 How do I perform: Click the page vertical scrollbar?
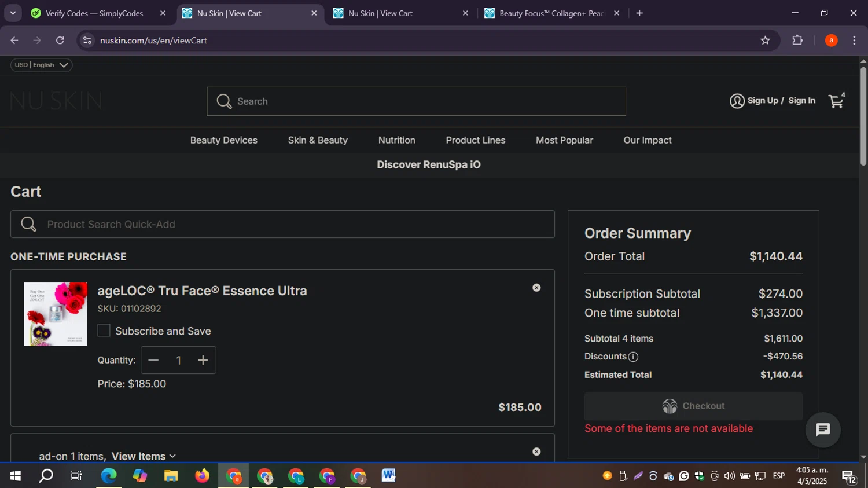coord(863,116)
